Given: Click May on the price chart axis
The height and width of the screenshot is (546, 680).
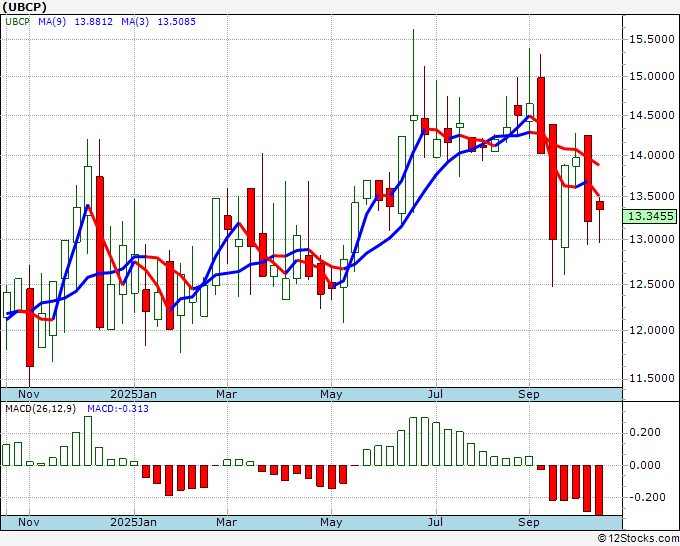Looking at the screenshot, I should pyautogui.click(x=331, y=394).
